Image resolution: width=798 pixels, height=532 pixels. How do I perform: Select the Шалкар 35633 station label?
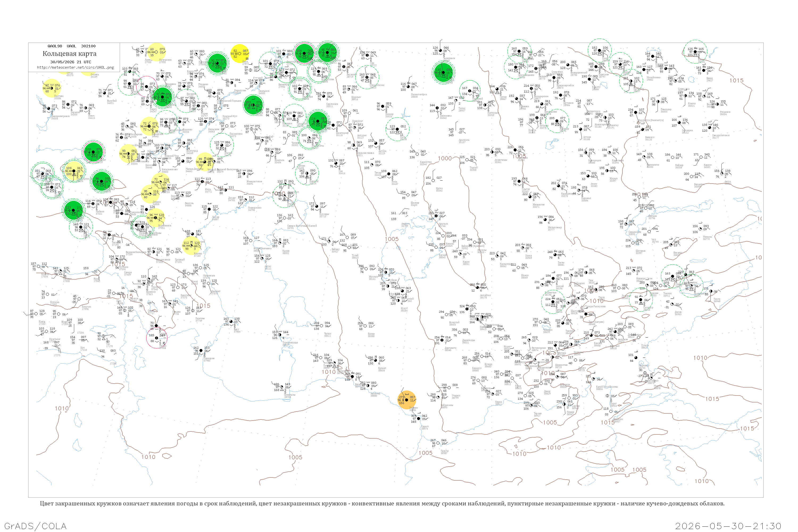pyautogui.click(x=415, y=204)
